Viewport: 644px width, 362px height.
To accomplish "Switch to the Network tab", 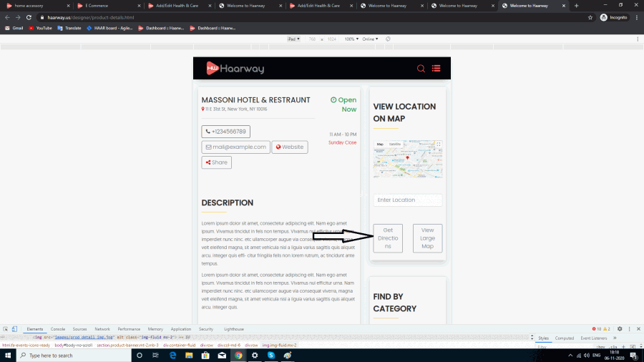I will [x=102, y=329].
